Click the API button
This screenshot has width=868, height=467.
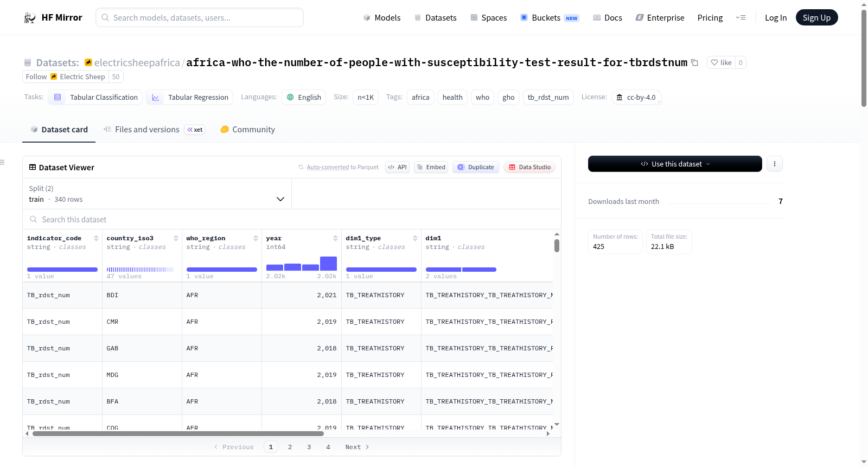[397, 167]
